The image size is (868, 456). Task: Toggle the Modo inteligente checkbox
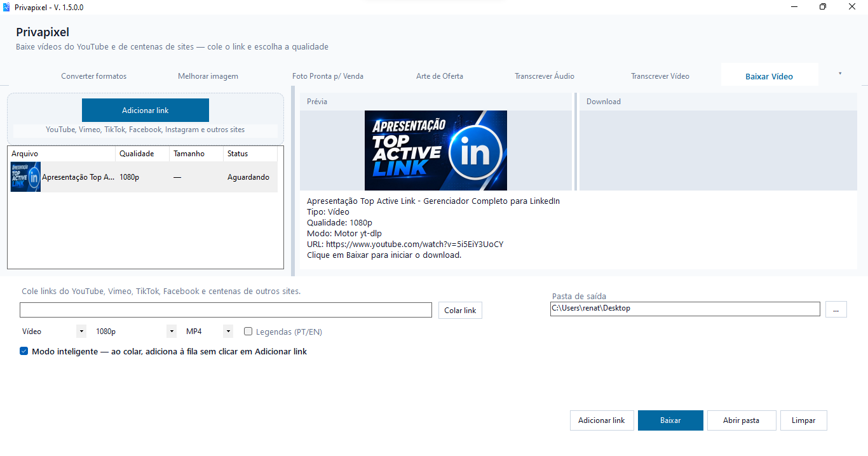(x=24, y=351)
